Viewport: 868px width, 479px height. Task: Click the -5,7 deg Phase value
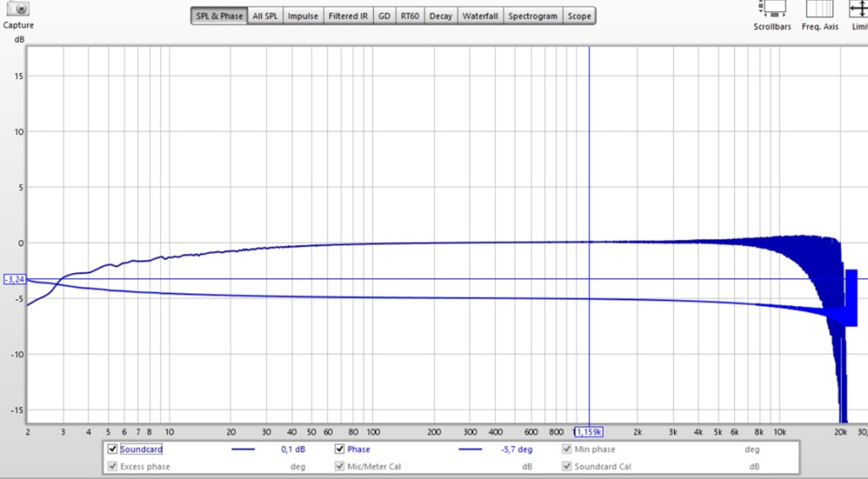[x=517, y=449]
